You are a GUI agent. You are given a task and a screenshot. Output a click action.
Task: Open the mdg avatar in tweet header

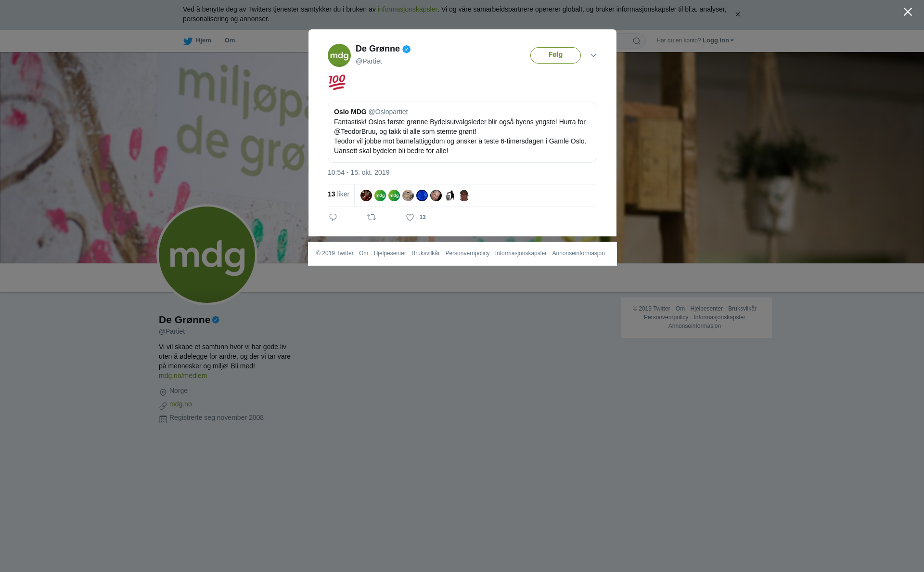pyautogui.click(x=339, y=55)
